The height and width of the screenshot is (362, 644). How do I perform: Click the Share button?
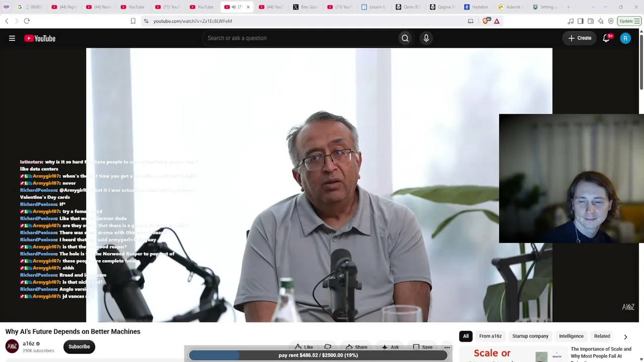click(356, 347)
